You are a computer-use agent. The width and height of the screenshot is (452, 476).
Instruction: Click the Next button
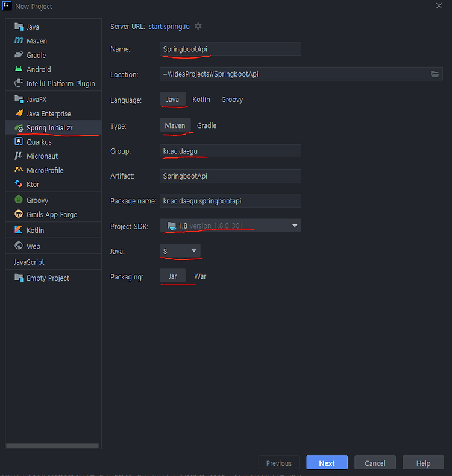(x=327, y=463)
